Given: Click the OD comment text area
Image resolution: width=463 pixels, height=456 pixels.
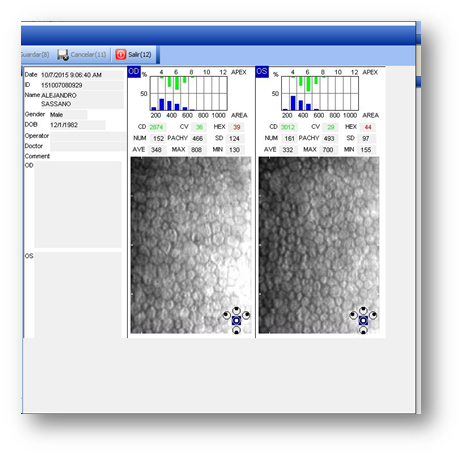Looking at the screenshot, I should 78,204.
